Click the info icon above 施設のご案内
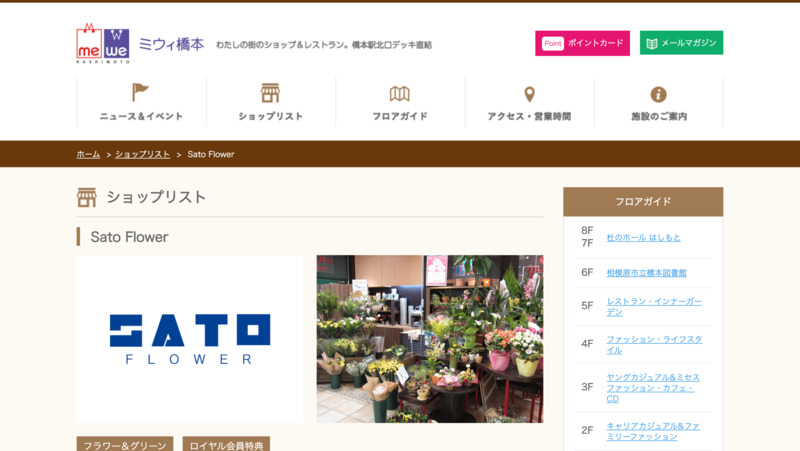The width and height of the screenshot is (800, 451). pyautogui.click(x=658, y=94)
